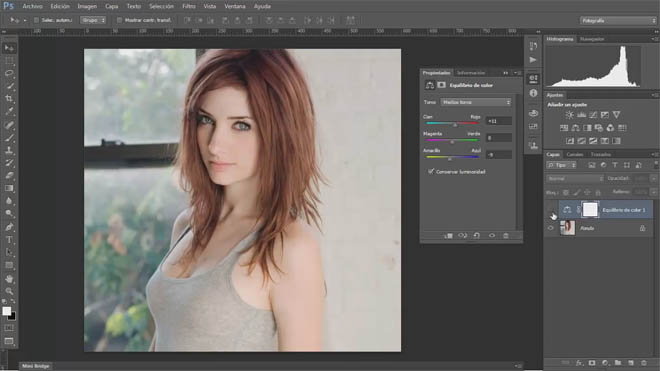Open the Imagen menu

pos(87,6)
